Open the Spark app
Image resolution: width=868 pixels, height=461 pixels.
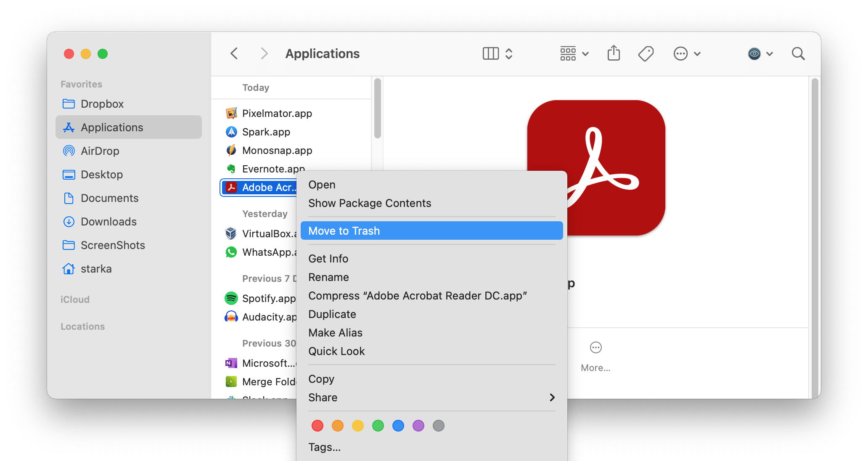(x=265, y=132)
